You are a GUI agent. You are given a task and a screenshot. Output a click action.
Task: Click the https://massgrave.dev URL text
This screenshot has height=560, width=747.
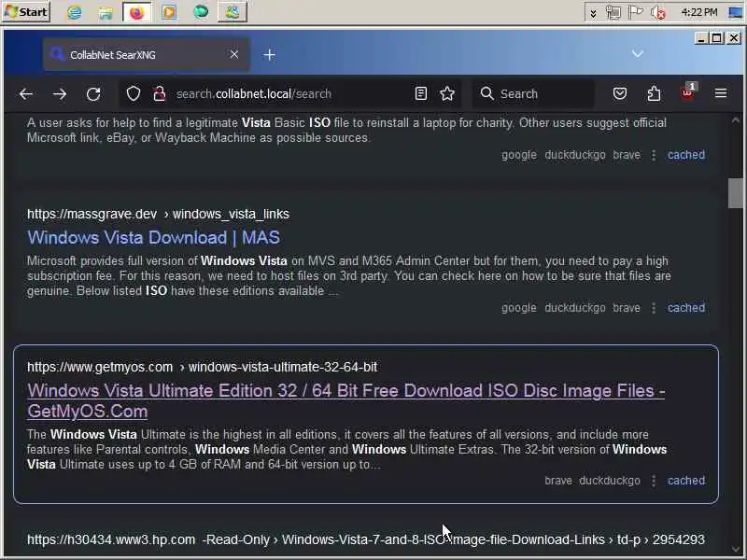tap(92, 214)
